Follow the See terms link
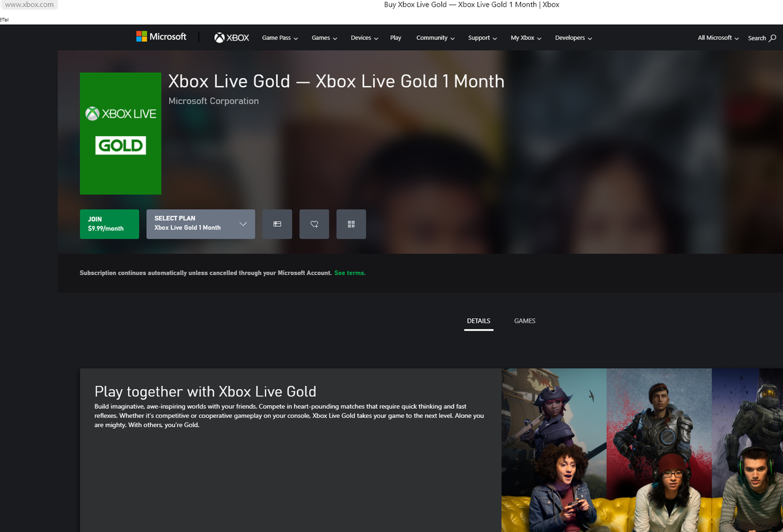 point(350,273)
